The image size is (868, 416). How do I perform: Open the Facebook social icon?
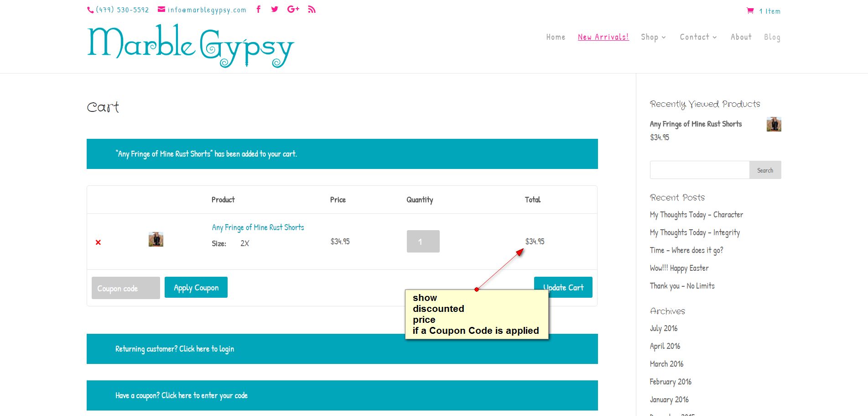259,9
